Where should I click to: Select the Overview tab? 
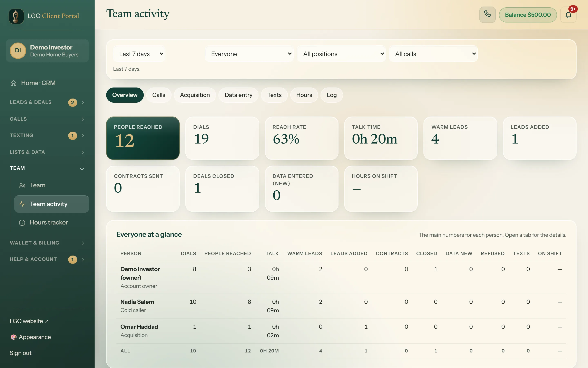coord(125,95)
